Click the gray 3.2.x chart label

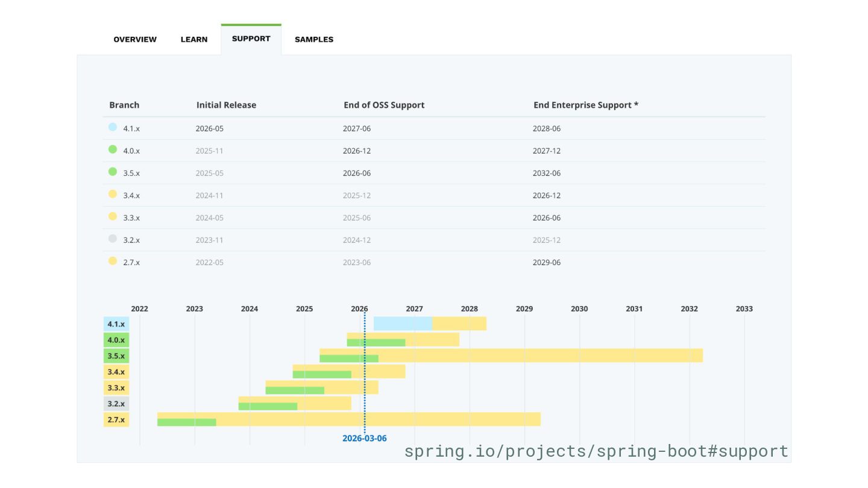(116, 404)
